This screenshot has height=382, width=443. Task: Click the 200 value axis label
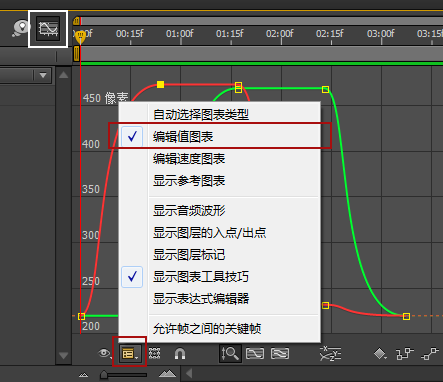91,326
